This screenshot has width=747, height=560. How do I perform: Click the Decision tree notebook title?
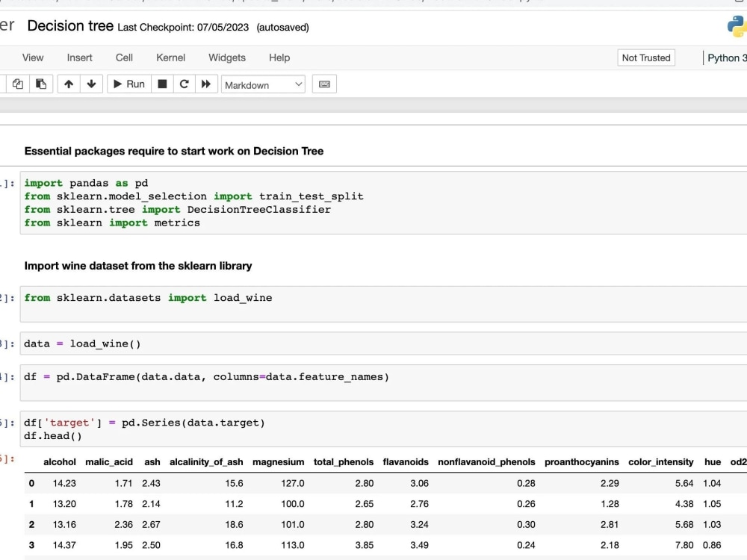pyautogui.click(x=70, y=25)
